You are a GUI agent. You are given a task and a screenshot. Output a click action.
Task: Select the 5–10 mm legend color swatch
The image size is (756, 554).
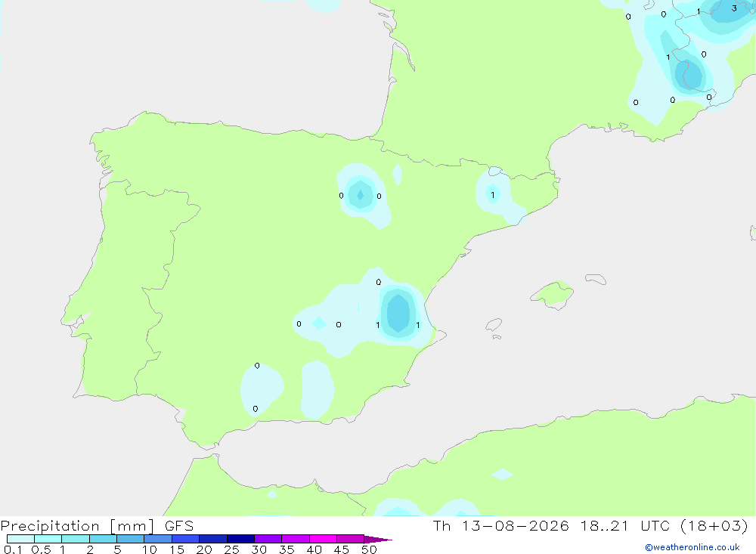tap(130, 539)
